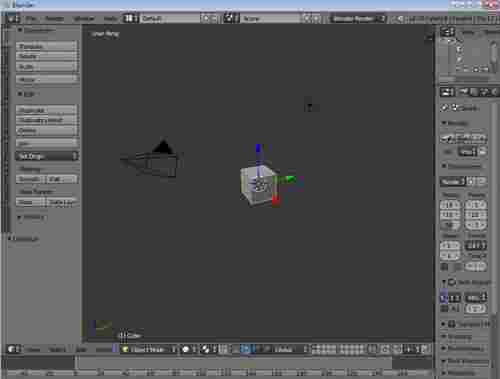The image size is (500, 379).
Task: Select the highlighted translate manipulator icon
Action: coord(245,349)
